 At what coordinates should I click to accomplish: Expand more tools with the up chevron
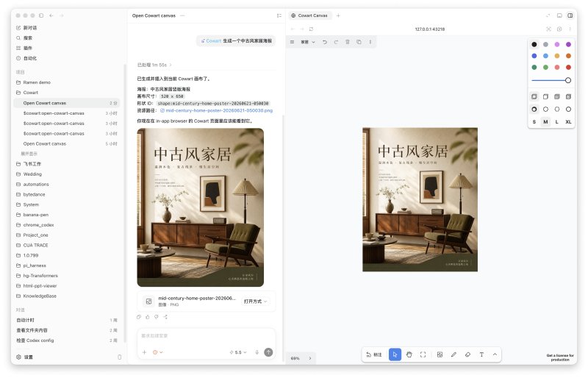point(495,354)
